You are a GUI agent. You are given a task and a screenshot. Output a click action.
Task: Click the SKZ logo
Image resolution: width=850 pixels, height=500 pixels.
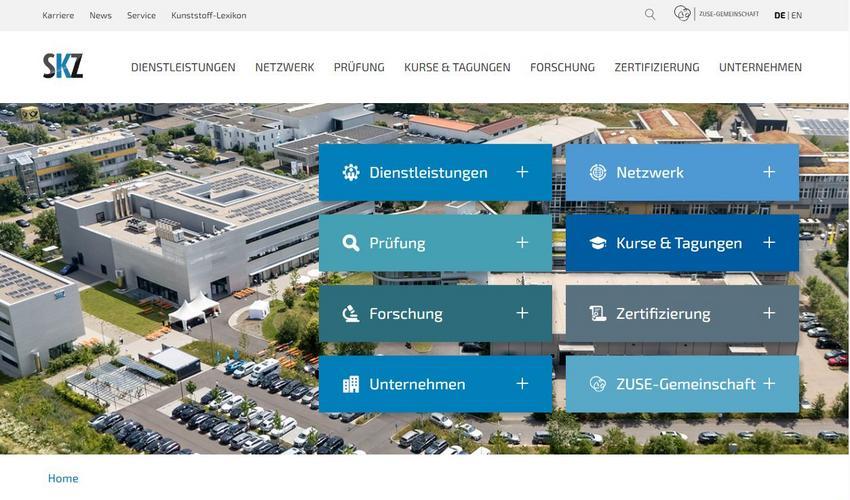click(x=63, y=66)
